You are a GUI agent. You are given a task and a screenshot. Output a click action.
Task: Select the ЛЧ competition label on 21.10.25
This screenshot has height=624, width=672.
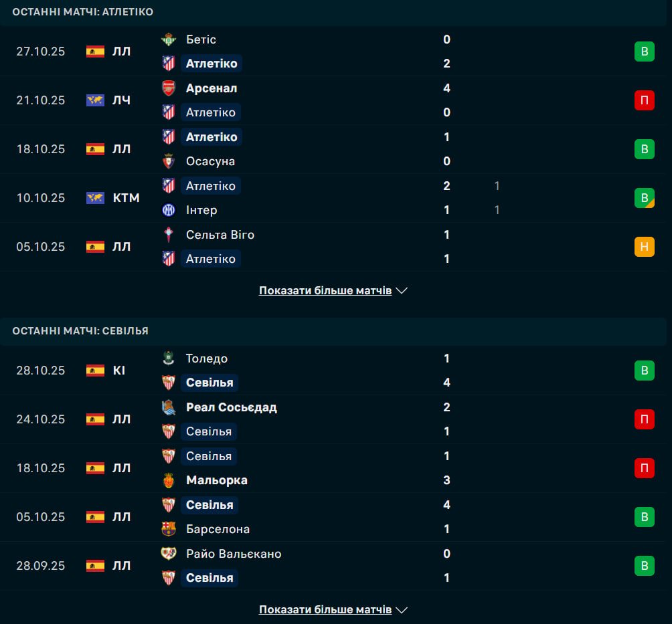(x=121, y=100)
